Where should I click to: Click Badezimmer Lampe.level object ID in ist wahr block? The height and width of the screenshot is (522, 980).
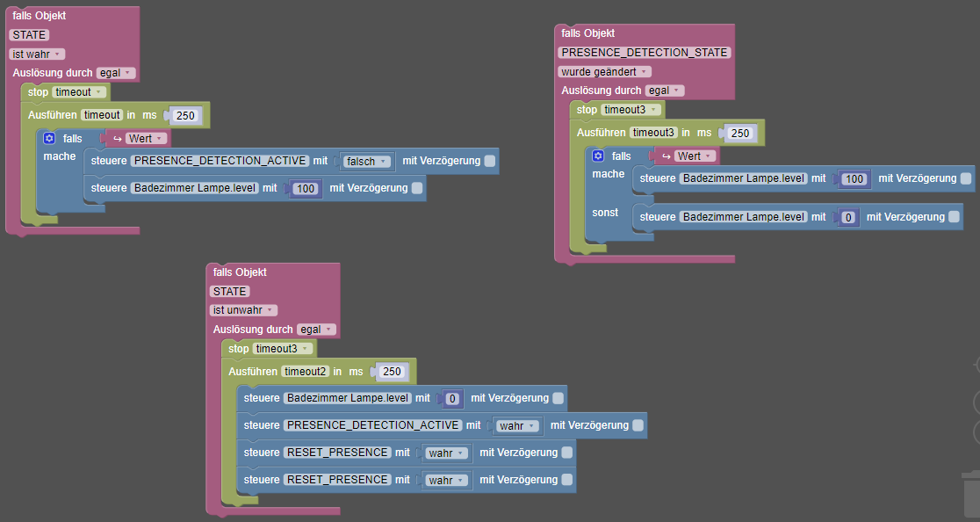pos(195,188)
